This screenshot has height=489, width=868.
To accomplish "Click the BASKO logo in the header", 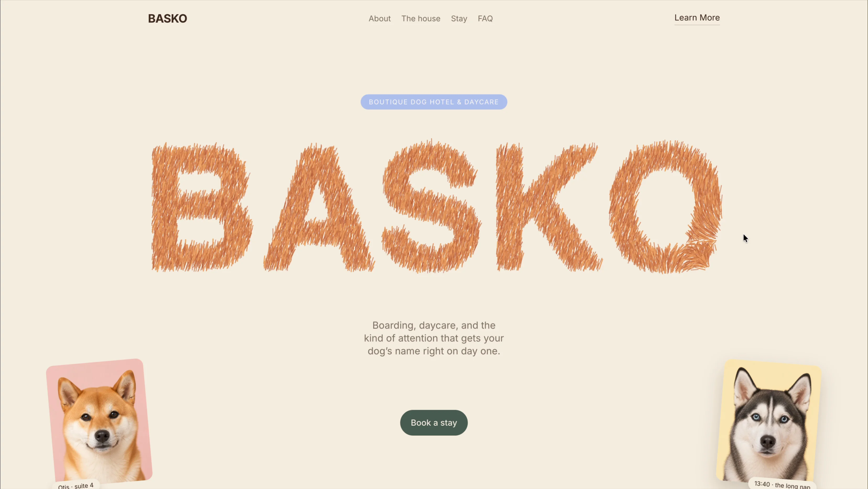I will 167,19.
